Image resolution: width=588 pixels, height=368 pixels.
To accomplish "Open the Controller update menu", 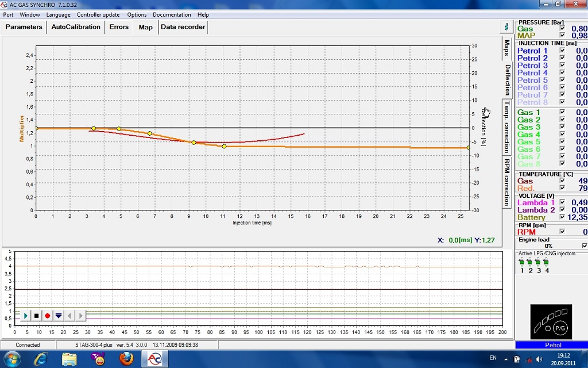I will point(98,14).
